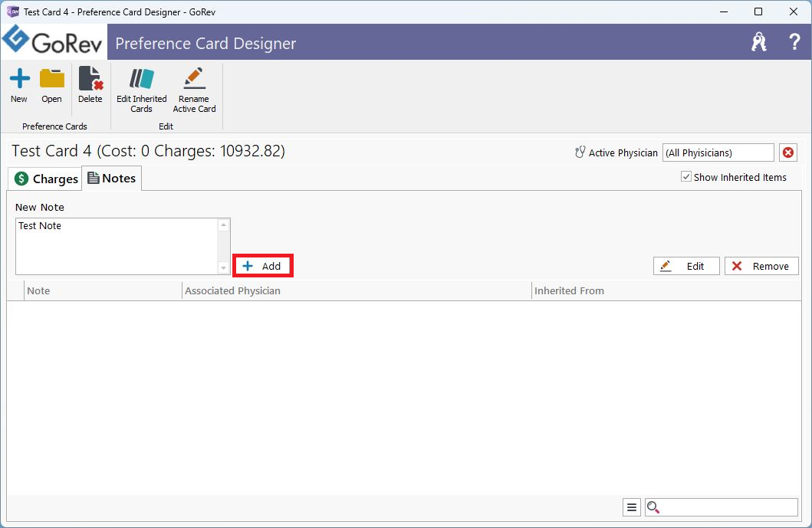
Task: Select the Notes tab
Action: click(112, 178)
